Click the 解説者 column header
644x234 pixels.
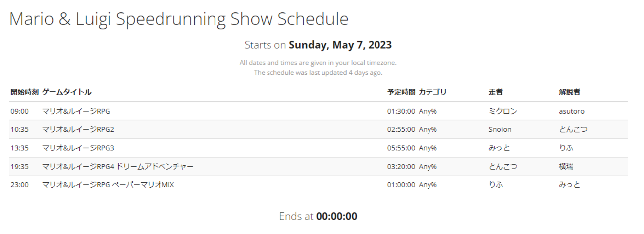[x=570, y=92]
